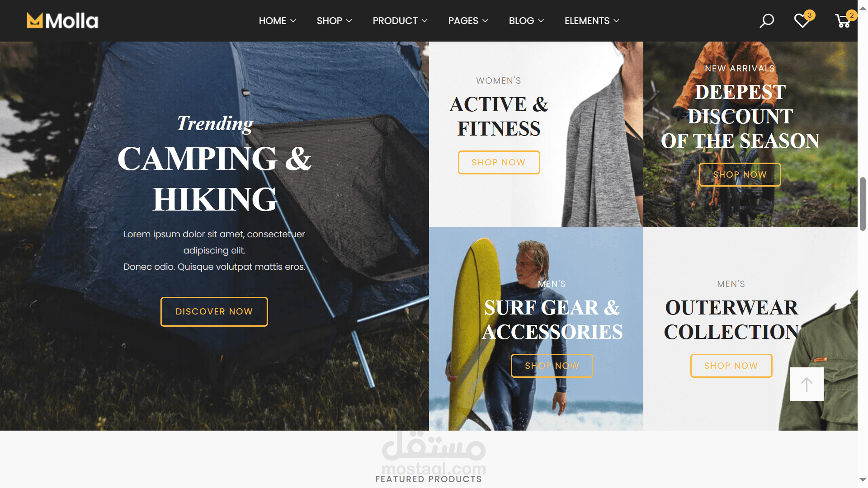This screenshot has height=488, width=868.
Task: Expand the PRODUCT dropdown menu
Action: click(400, 21)
